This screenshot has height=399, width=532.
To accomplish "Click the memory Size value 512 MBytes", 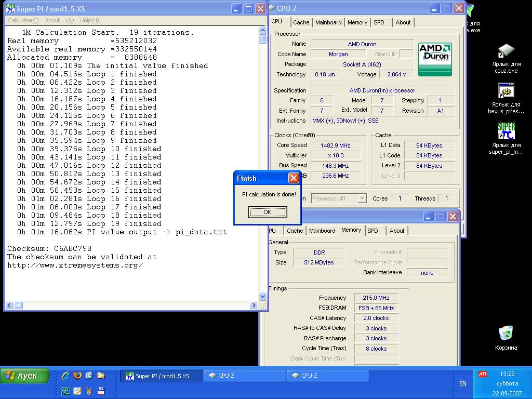I will click(x=319, y=262).
